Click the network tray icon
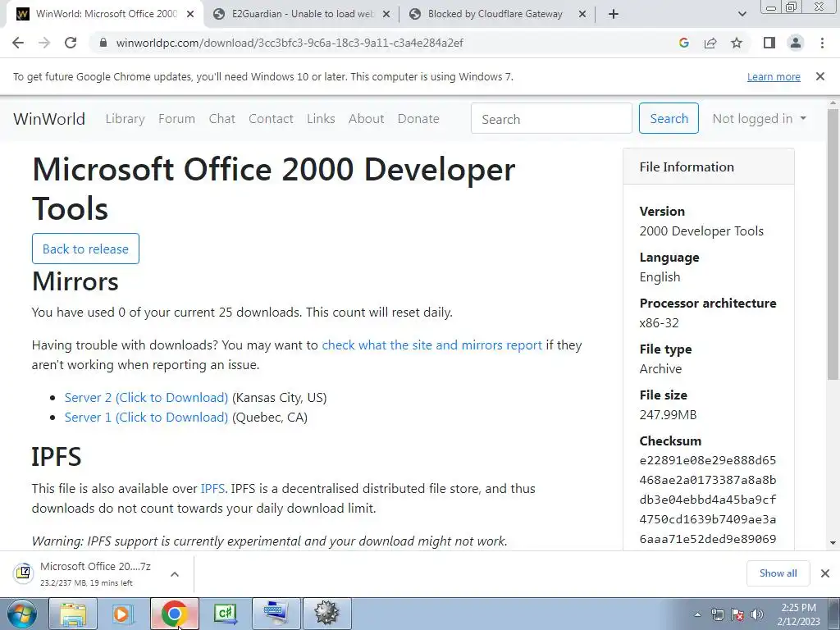This screenshot has width=840, height=630. tap(717, 614)
